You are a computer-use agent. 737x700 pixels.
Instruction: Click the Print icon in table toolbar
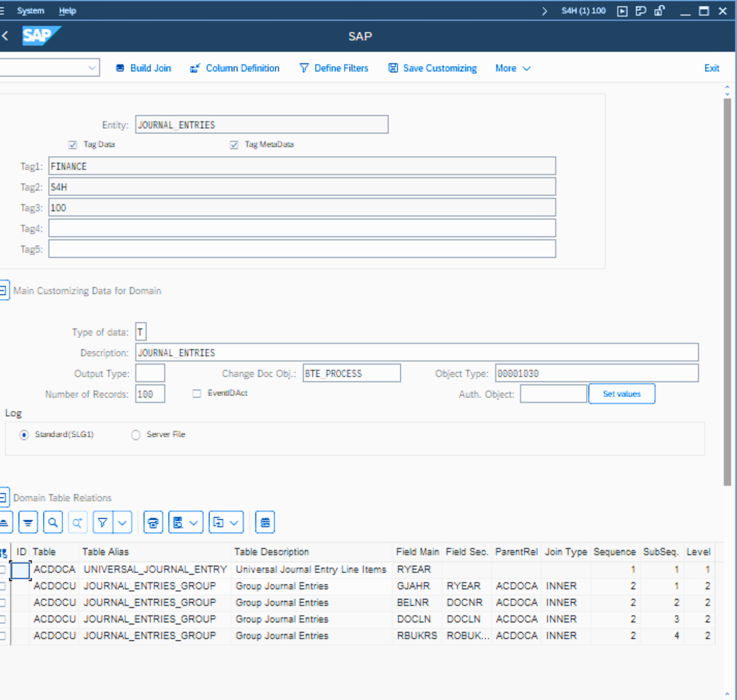click(x=153, y=523)
